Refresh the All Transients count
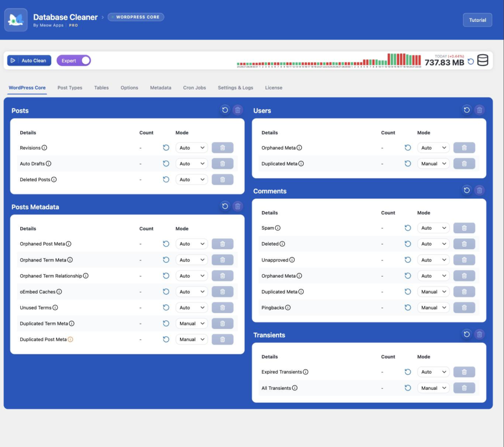The height and width of the screenshot is (447, 504). [x=408, y=388]
